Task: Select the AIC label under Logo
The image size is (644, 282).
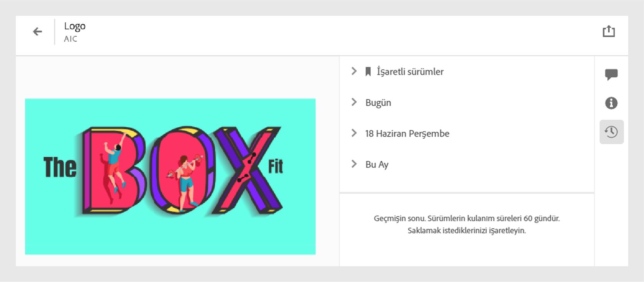Action: pyautogui.click(x=71, y=39)
